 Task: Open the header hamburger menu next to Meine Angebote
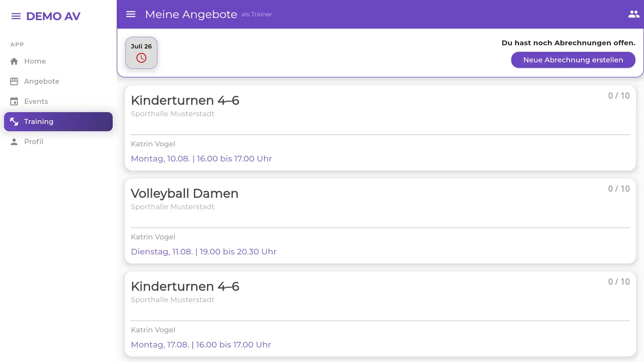click(x=131, y=14)
